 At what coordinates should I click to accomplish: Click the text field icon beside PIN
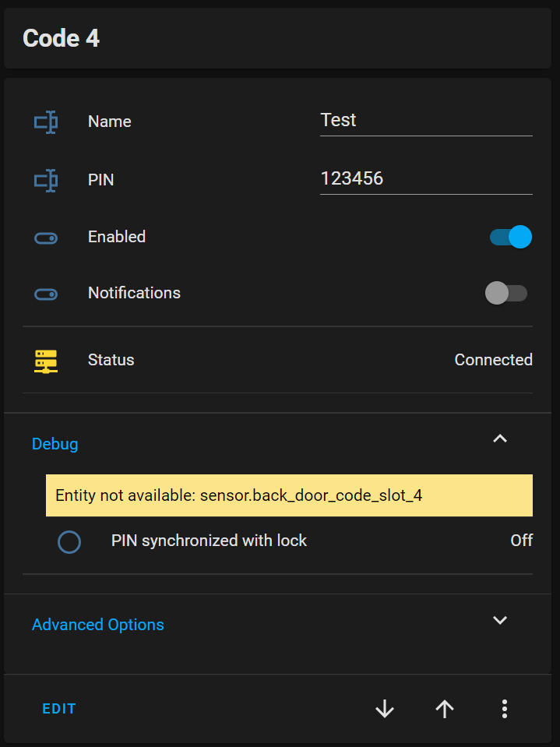[47, 180]
